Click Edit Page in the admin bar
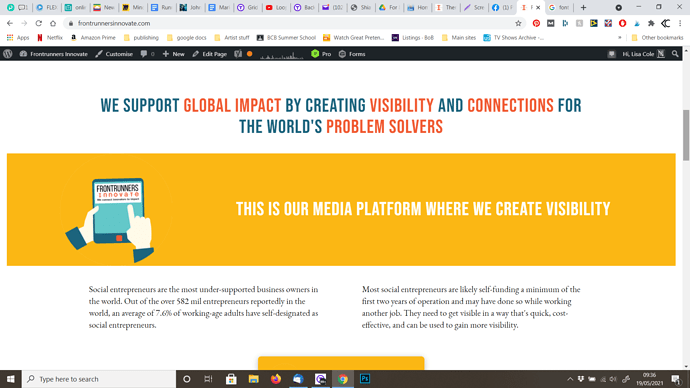 click(x=209, y=54)
